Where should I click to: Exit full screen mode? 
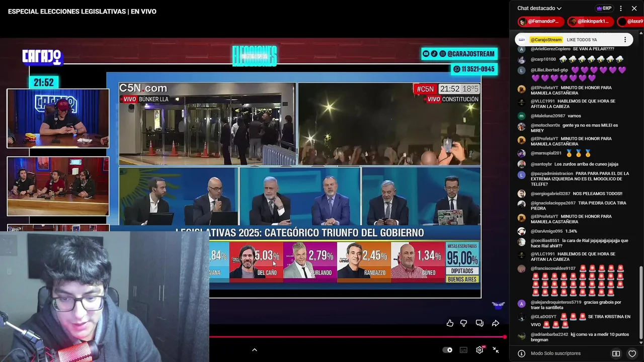click(496, 350)
